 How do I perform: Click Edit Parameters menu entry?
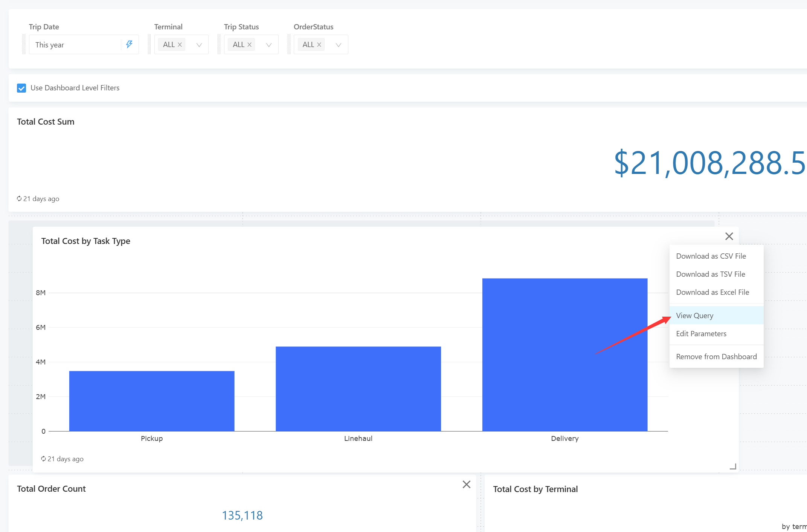pos(701,334)
